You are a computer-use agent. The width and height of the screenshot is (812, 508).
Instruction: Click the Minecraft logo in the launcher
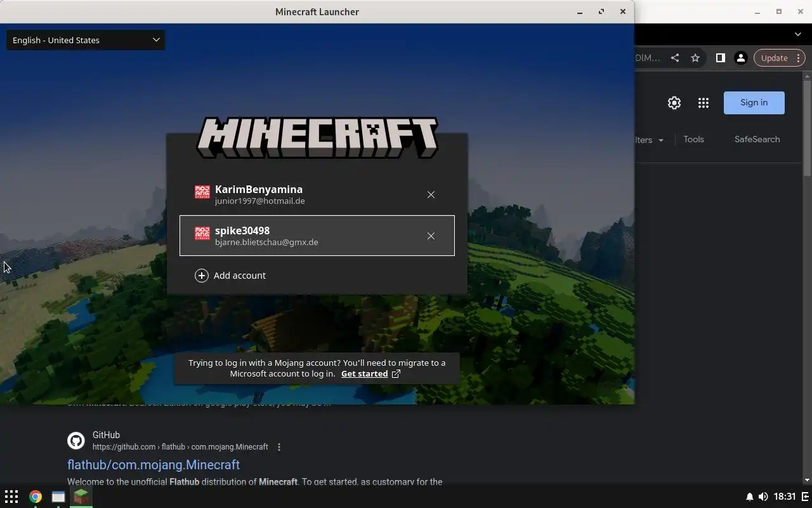point(317,137)
